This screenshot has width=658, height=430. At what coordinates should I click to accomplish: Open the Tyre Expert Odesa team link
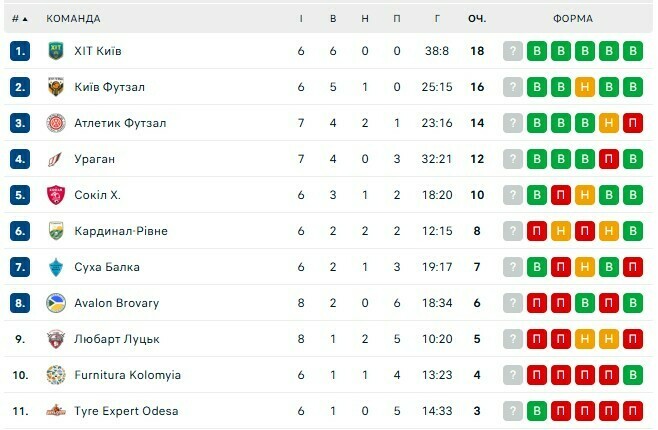coord(126,411)
